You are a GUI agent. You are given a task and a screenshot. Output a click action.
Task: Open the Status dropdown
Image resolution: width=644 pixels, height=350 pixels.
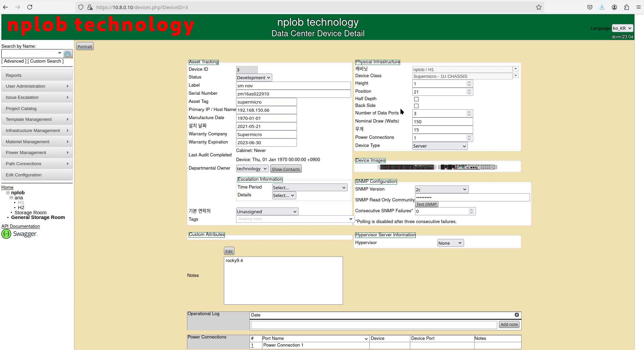coord(254,78)
